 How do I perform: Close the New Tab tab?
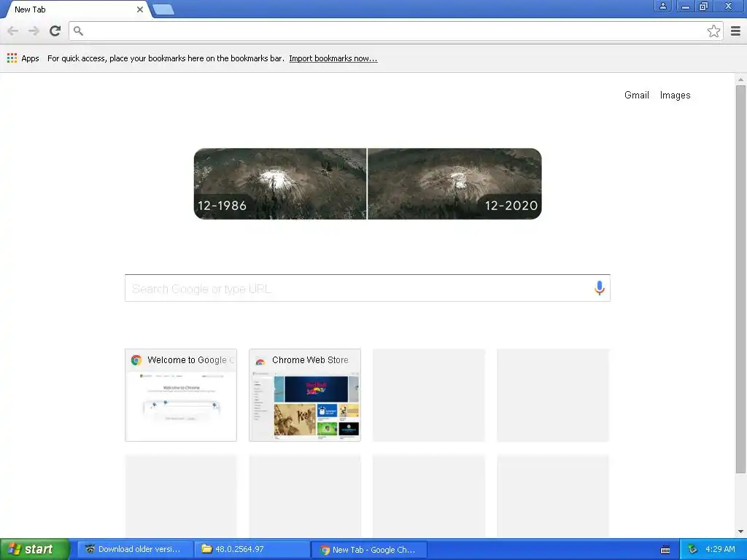coord(139,9)
